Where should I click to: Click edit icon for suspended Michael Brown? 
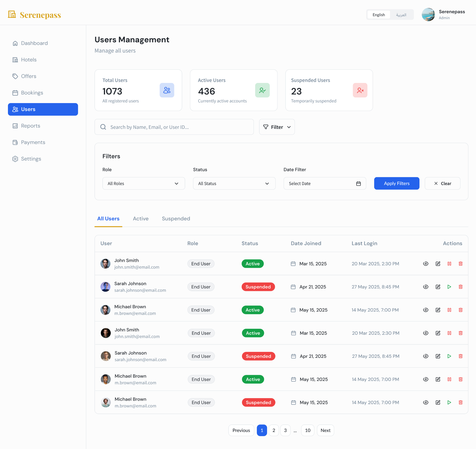click(438, 402)
